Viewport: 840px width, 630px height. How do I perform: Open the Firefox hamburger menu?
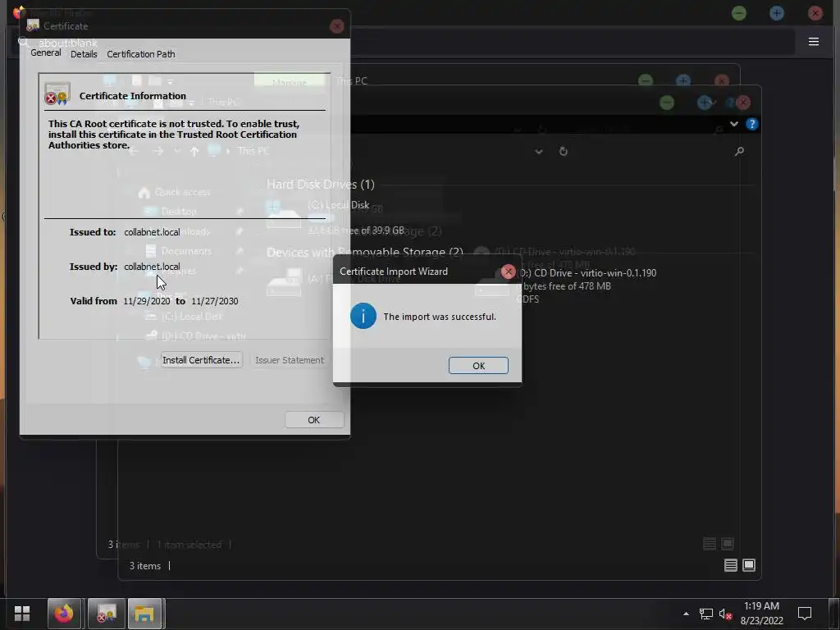coord(813,42)
